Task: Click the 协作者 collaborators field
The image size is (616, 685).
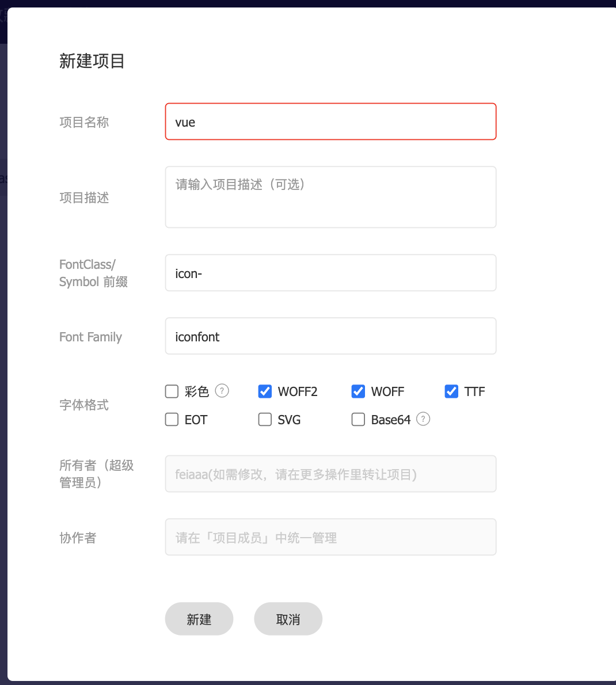Action: pyautogui.click(x=330, y=536)
